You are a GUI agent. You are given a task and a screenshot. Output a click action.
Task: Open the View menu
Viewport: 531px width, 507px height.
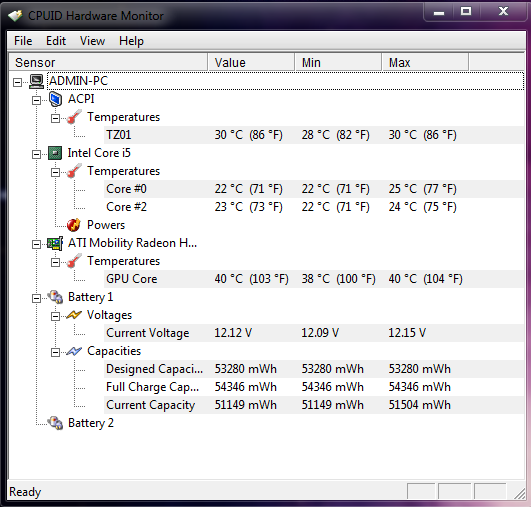(92, 41)
